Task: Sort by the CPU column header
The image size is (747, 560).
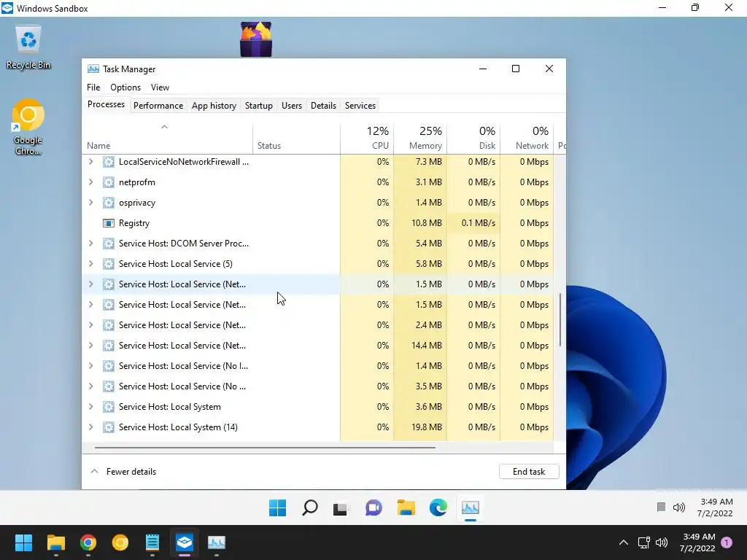Action: 367,138
